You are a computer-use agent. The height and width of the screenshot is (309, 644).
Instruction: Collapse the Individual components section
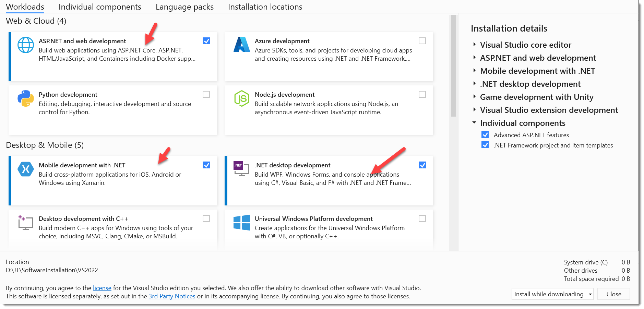coord(474,123)
